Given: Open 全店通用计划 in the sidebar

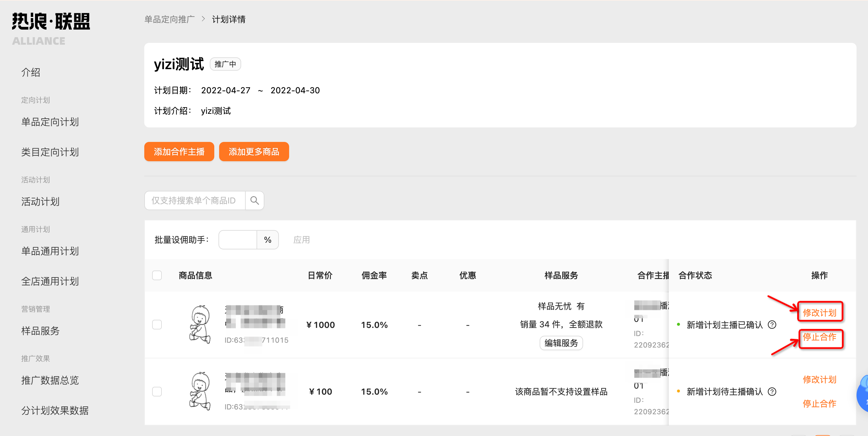Looking at the screenshot, I should tap(50, 281).
